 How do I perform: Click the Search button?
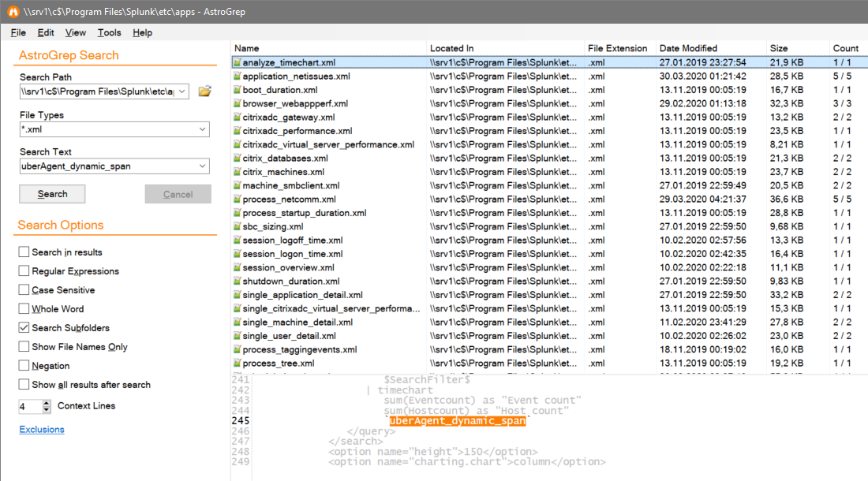(x=53, y=194)
